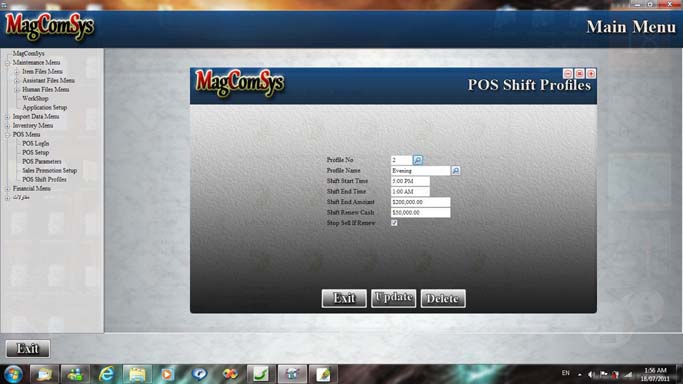Image resolution: width=683 pixels, height=384 pixels.
Task: Open the Profile No lookup search icon
Action: pos(417,160)
